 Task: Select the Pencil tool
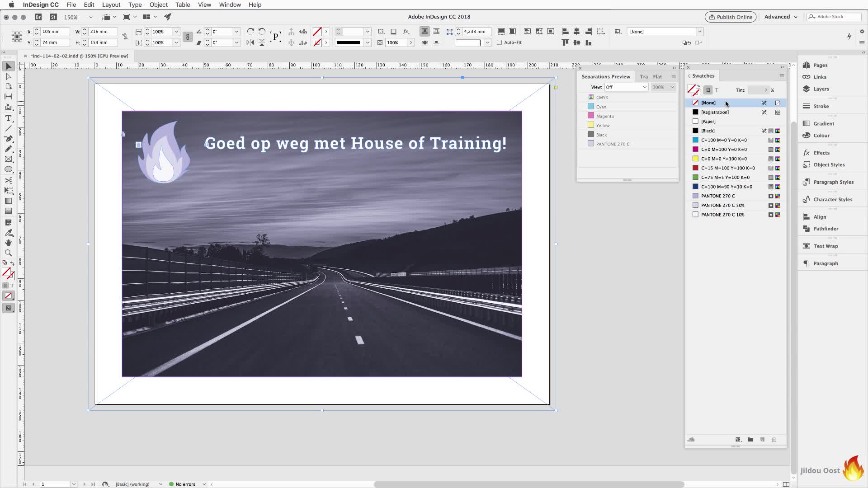(8, 149)
